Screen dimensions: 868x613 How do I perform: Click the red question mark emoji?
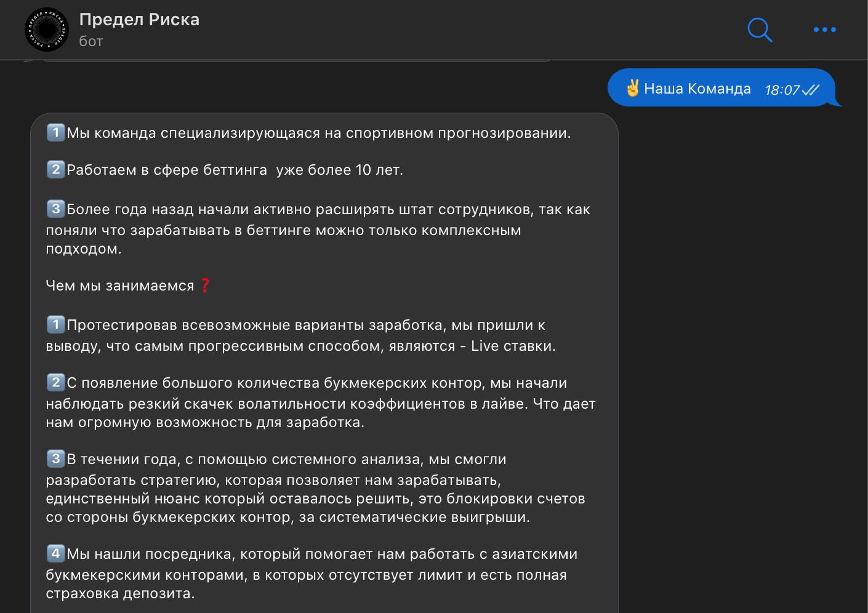coord(205,284)
